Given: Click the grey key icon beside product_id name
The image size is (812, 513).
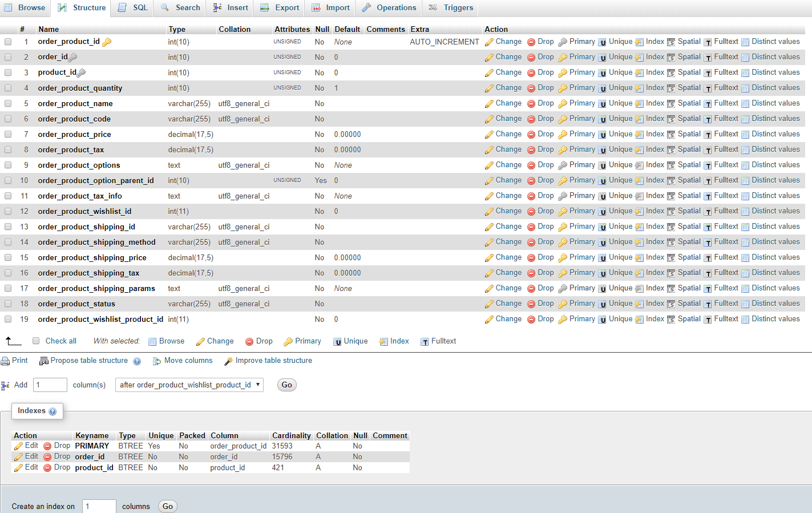Looking at the screenshot, I should pos(81,72).
